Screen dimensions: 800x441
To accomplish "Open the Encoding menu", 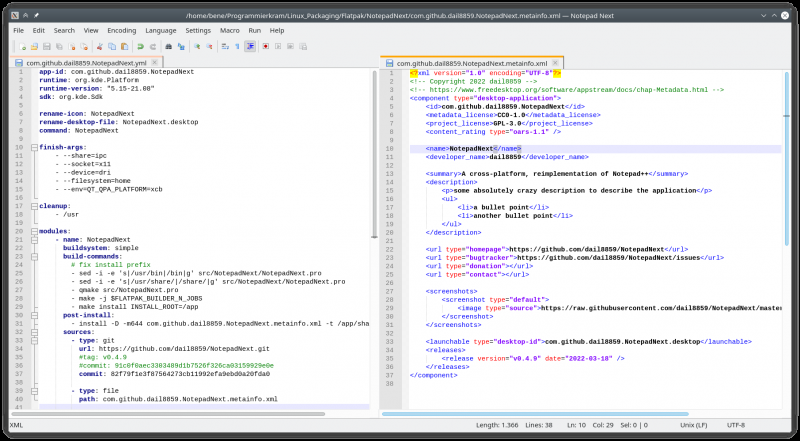I will (x=121, y=31).
